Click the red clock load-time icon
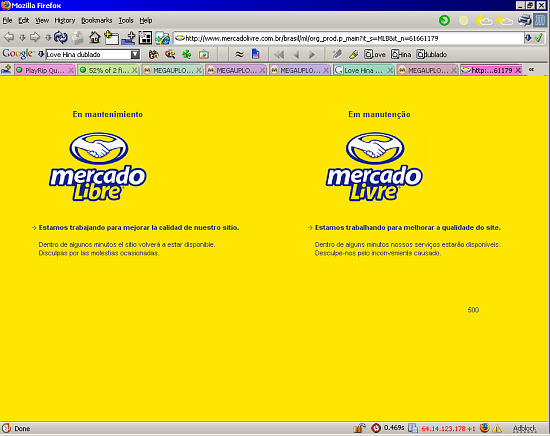The width and height of the screenshot is (550, 436). (376, 428)
